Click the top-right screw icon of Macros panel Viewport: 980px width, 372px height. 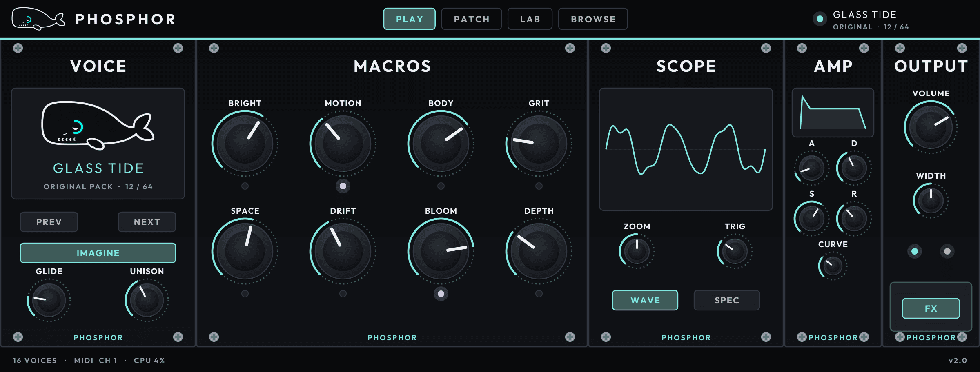[x=570, y=48]
